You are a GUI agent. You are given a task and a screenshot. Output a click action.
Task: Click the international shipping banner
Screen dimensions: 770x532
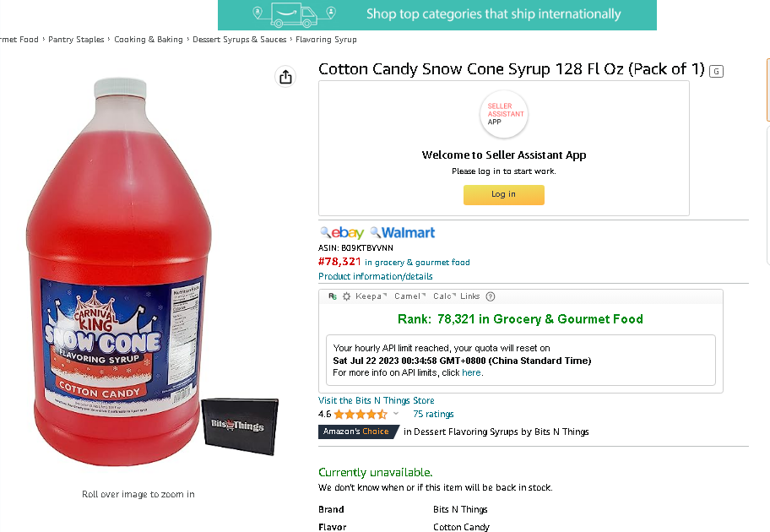tap(437, 14)
